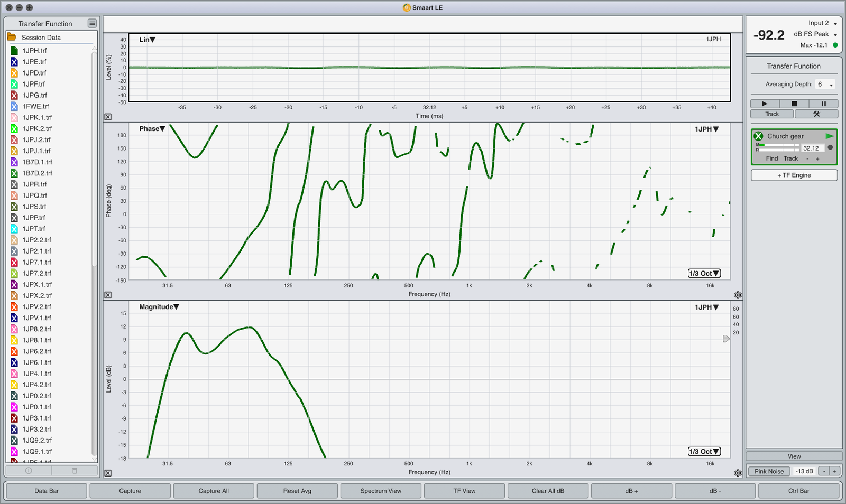Click the Ctrl Bar button
Screen dimensions: 846x504
(x=798, y=491)
